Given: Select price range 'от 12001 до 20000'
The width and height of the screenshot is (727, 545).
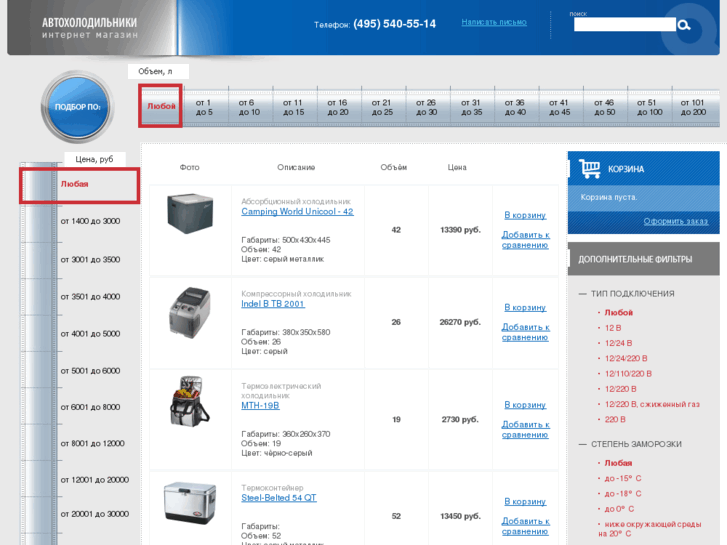Looking at the screenshot, I should [x=95, y=480].
